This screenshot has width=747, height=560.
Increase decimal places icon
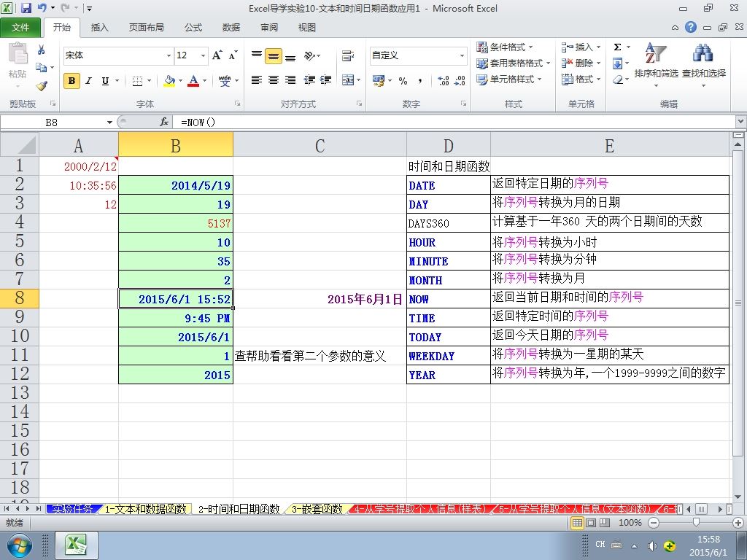click(443, 81)
